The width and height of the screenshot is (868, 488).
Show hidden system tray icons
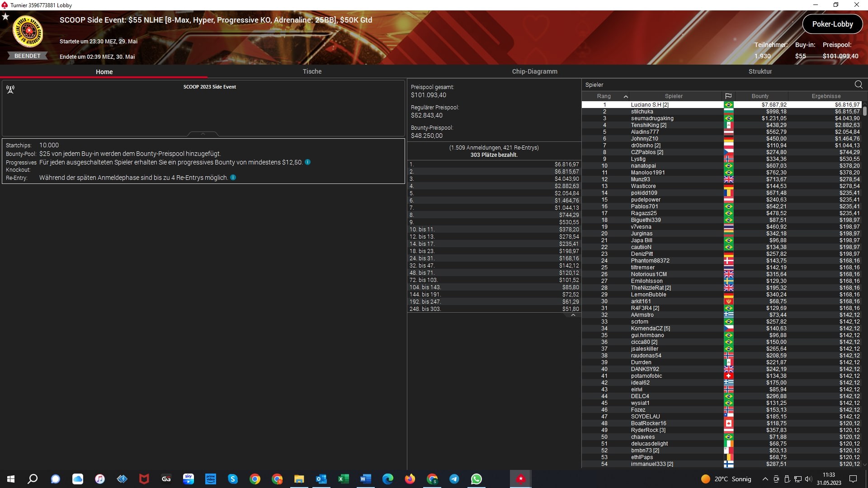coord(765,479)
